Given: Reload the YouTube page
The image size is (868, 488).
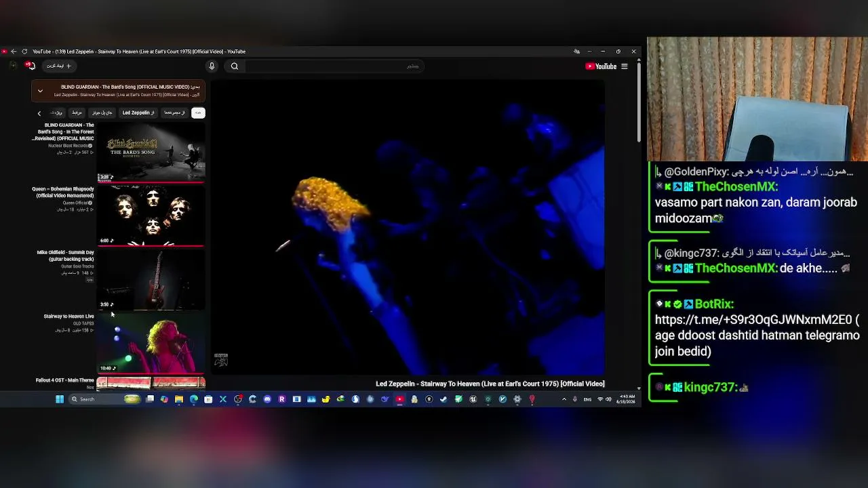Looking at the screenshot, I should 24,52.
